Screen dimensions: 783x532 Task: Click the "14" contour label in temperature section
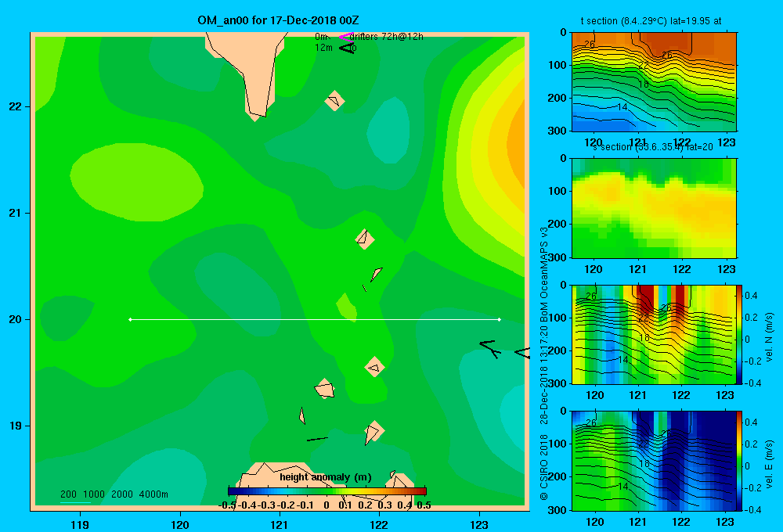coord(622,107)
